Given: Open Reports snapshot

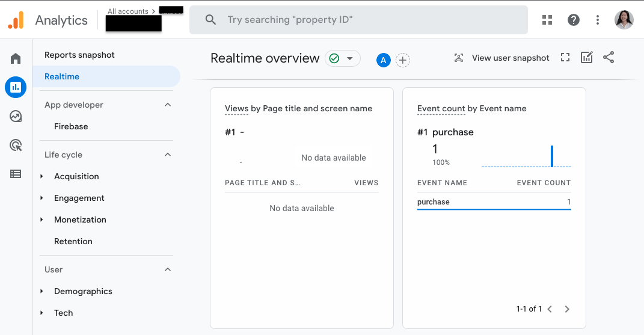Looking at the screenshot, I should pyautogui.click(x=79, y=55).
